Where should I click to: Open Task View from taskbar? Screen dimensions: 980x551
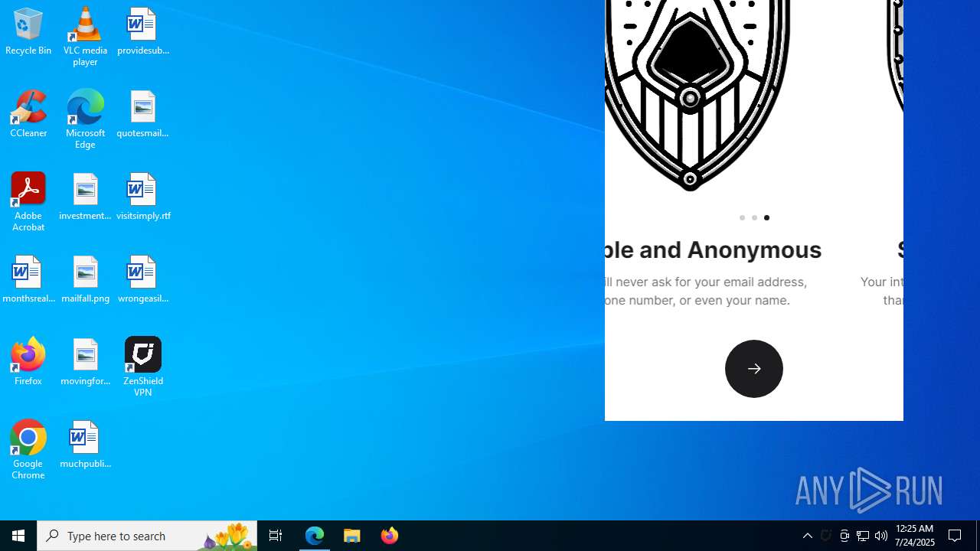[276, 536]
